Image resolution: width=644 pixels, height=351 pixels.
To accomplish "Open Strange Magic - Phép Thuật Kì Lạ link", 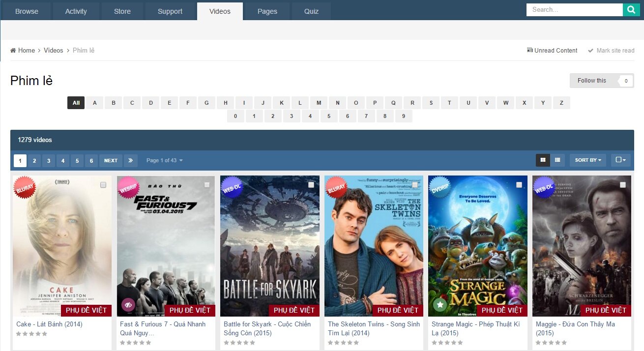I will tap(475, 328).
